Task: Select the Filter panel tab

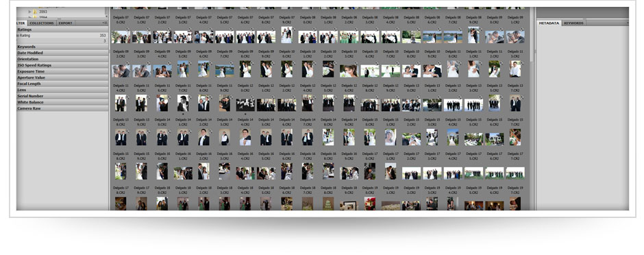Action: pos(21,23)
